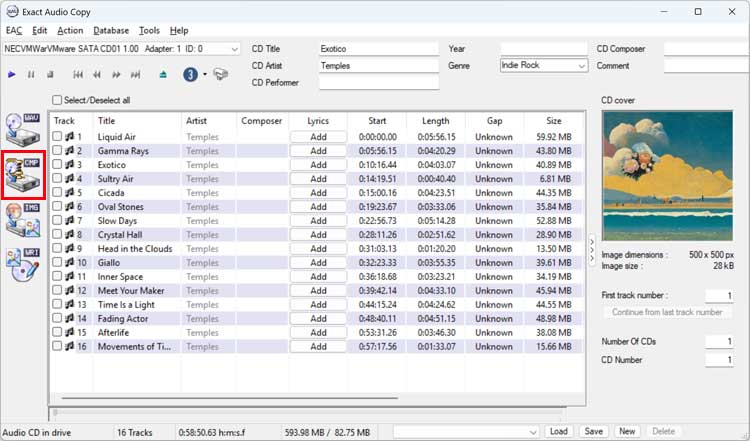
Task: Check the Time Is a Light checkbox
Action: tap(57, 304)
